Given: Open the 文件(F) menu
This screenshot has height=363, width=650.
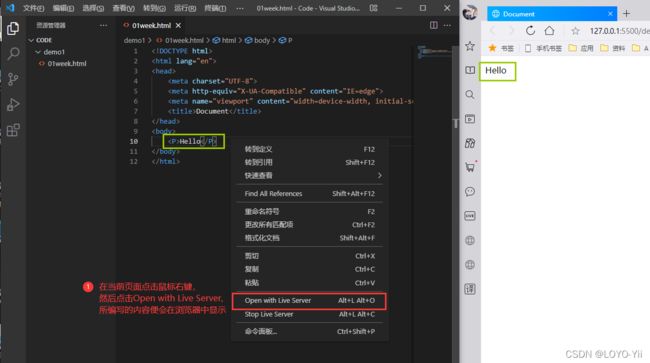Looking at the screenshot, I should click(x=34, y=8).
